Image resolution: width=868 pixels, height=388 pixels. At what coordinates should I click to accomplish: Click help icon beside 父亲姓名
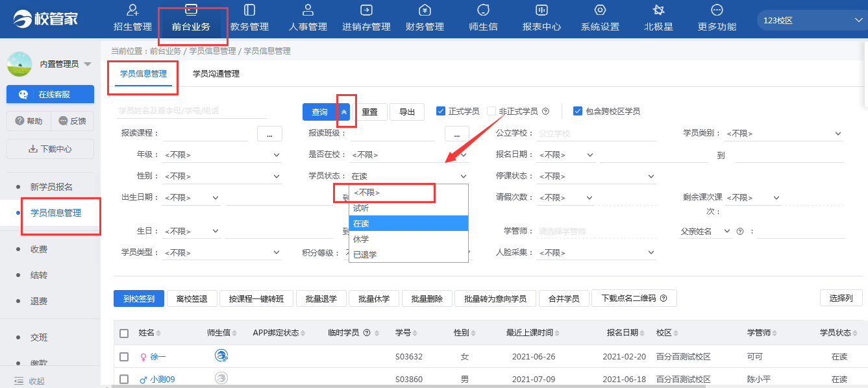click(x=739, y=231)
